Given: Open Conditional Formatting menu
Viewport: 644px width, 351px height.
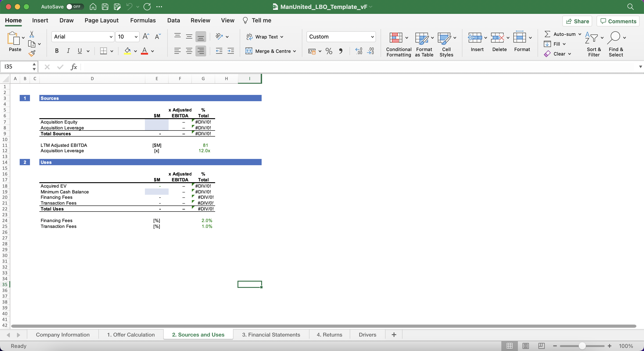Looking at the screenshot, I should [398, 45].
